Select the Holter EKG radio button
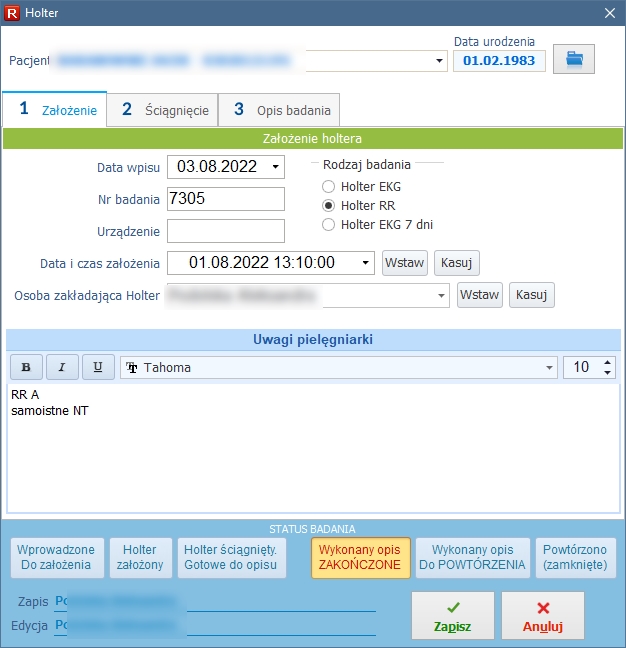Screen dimensions: 626x648 point(329,186)
